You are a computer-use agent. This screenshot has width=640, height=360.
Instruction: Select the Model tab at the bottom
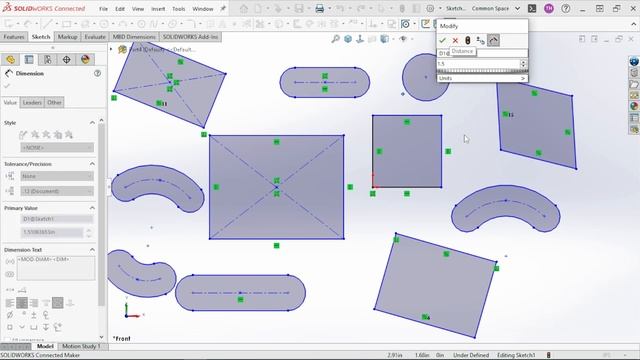[x=45, y=346]
